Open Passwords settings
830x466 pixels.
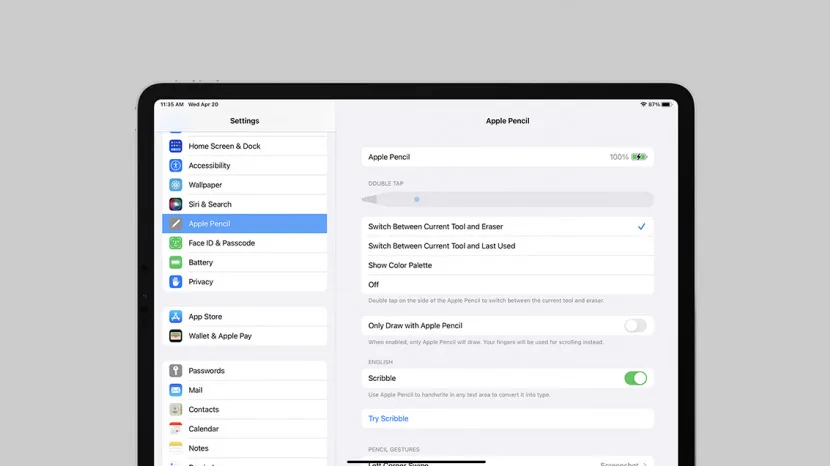point(245,371)
